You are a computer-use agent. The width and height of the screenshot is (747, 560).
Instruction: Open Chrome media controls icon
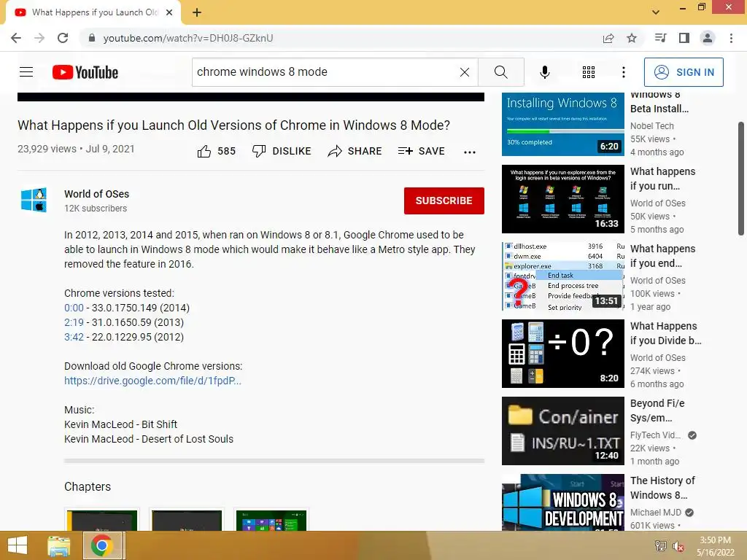pos(660,38)
